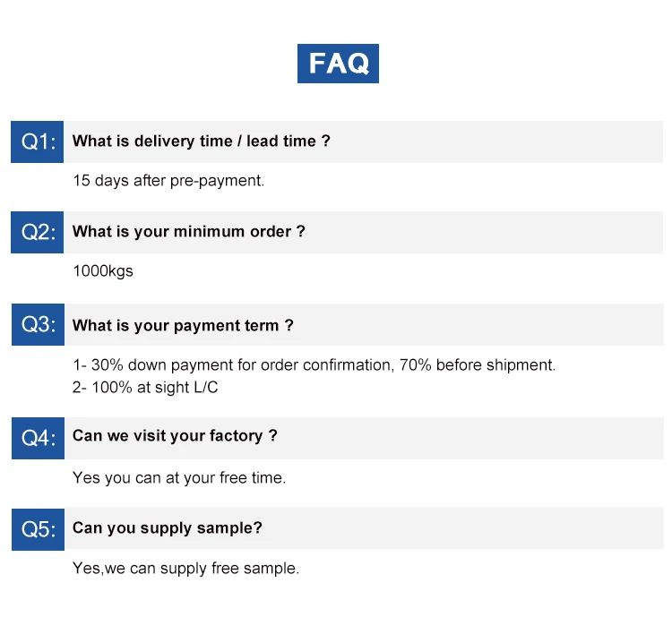Click the gray bar beside Q1 question
This screenshot has width=672, height=634.
pos(364,141)
